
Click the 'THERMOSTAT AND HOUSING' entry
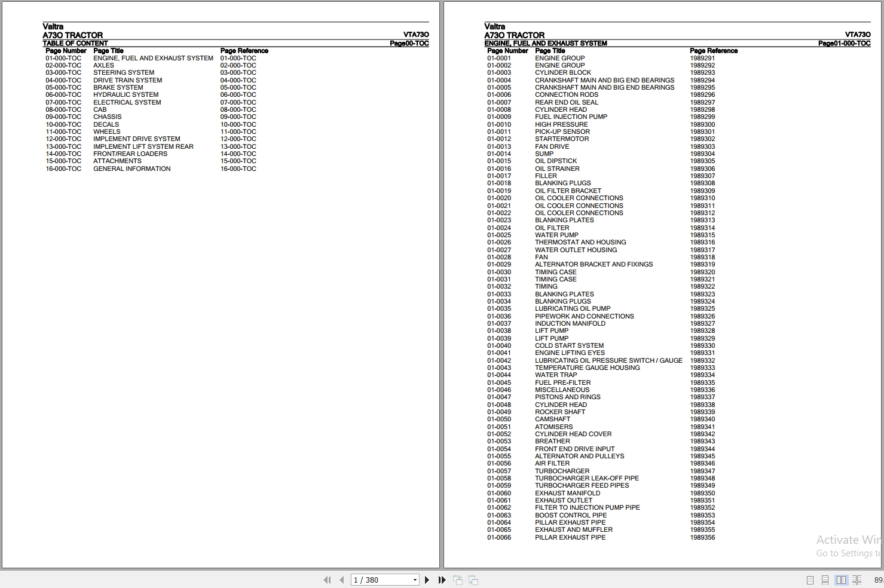pyautogui.click(x=580, y=242)
